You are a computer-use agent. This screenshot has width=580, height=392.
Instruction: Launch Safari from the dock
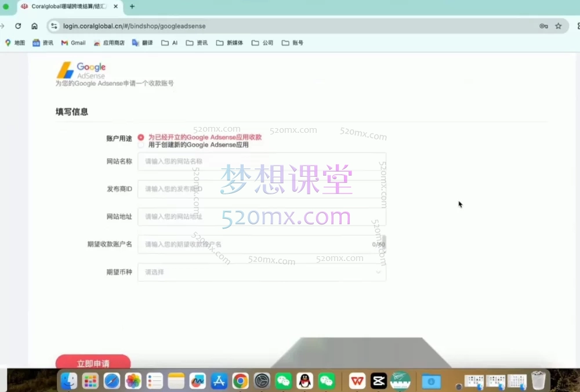[x=112, y=381]
